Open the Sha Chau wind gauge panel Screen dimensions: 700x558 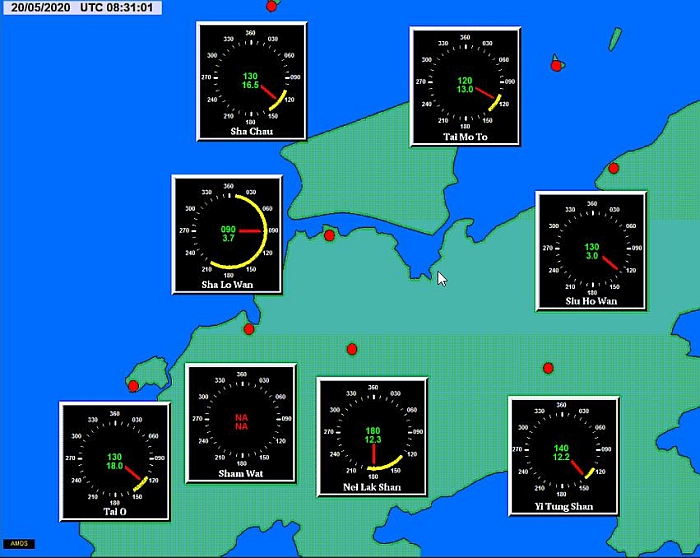(251, 81)
